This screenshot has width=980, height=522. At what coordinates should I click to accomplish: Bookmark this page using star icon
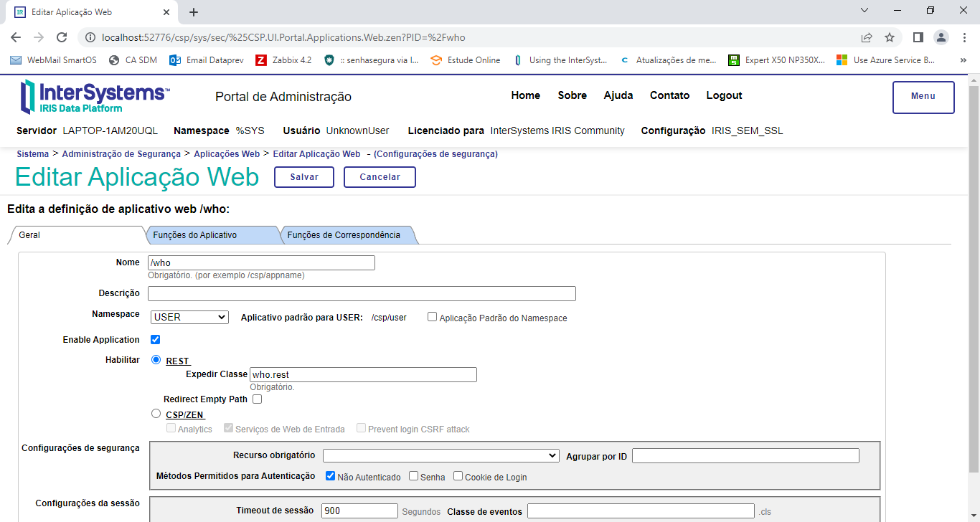pyautogui.click(x=890, y=37)
